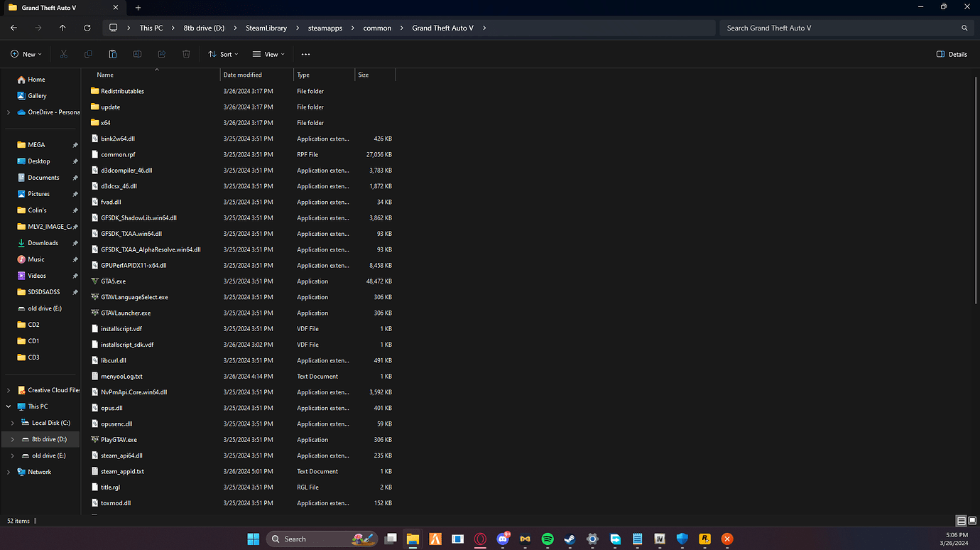Image resolution: width=980 pixels, height=550 pixels.
Task: Click the Rename icon in the toolbar
Action: [137, 54]
